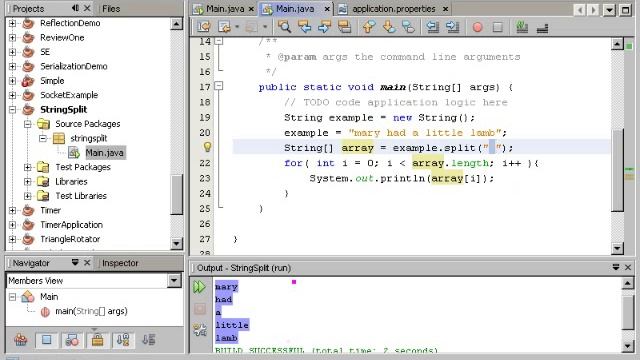Click the editor vertical scrollbar thumb
640x360 pixels.
[617, 170]
